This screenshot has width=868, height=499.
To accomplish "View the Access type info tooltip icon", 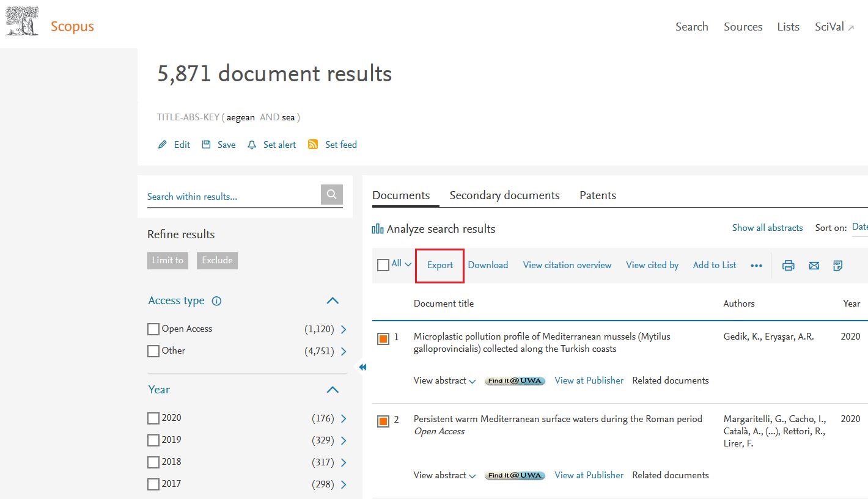I will 218,300.
